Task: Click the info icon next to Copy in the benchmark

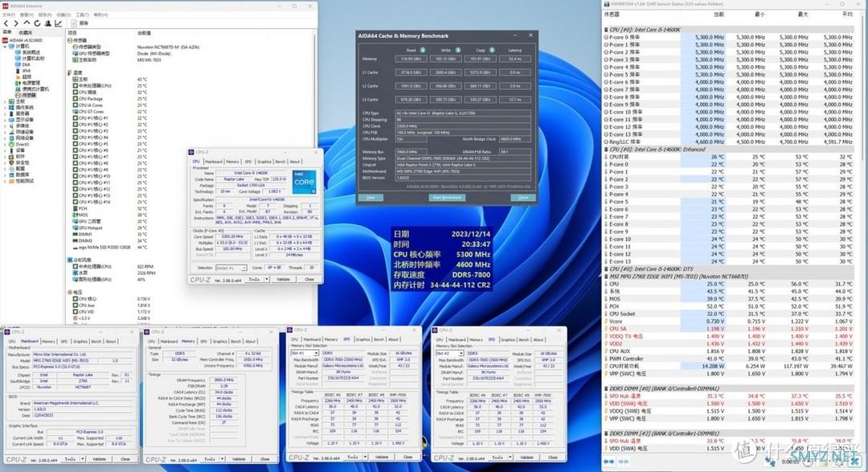Action: tap(492, 50)
